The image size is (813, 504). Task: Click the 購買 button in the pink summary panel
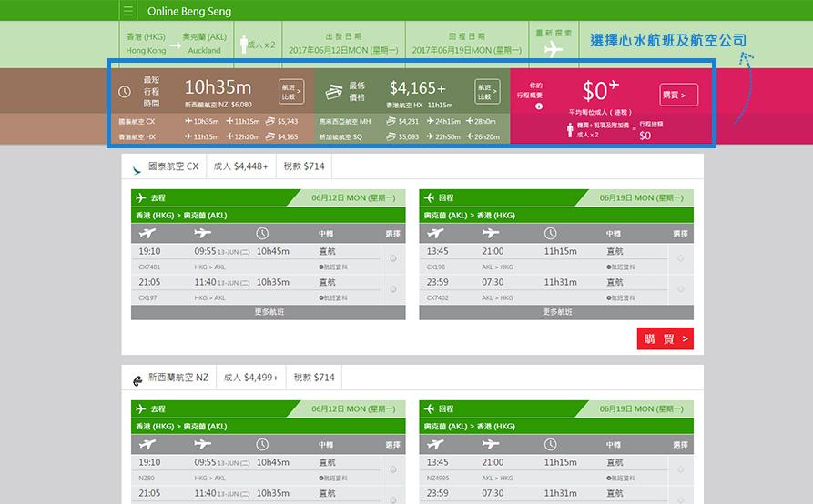tap(678, 96)
